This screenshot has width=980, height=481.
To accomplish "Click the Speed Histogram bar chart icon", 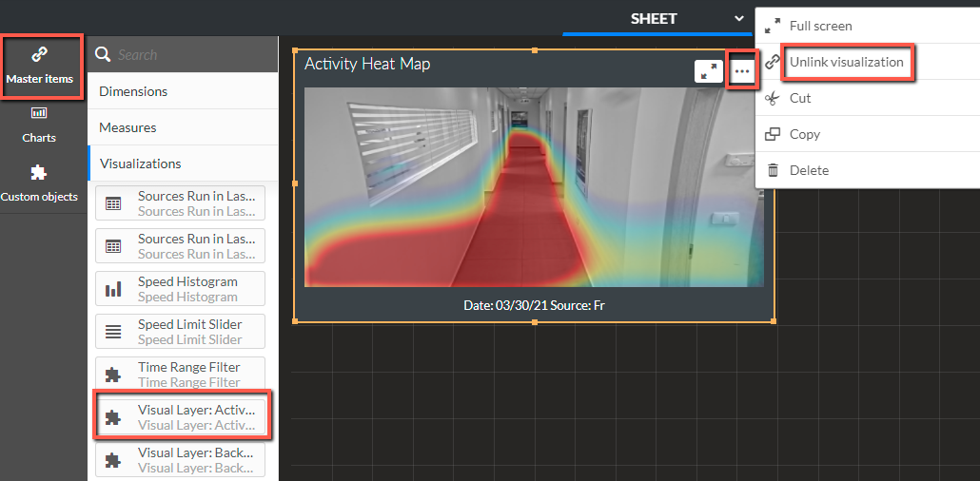I will point(113,289).
